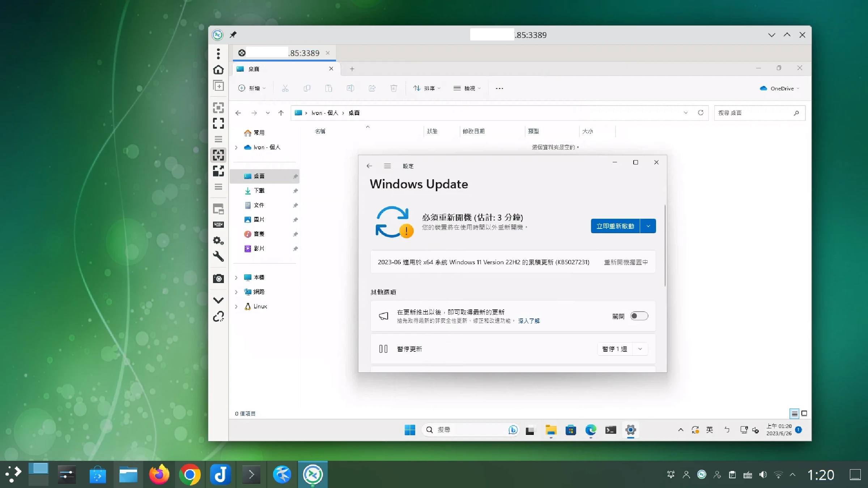
Task: Toggle dynamic resolution update icon
Action: (218, 155)
